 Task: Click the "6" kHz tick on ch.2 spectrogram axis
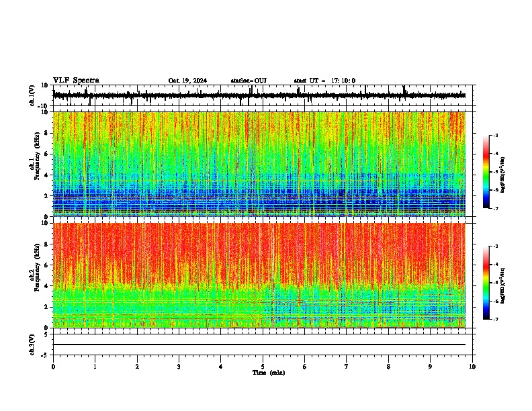tap(46, 265)
